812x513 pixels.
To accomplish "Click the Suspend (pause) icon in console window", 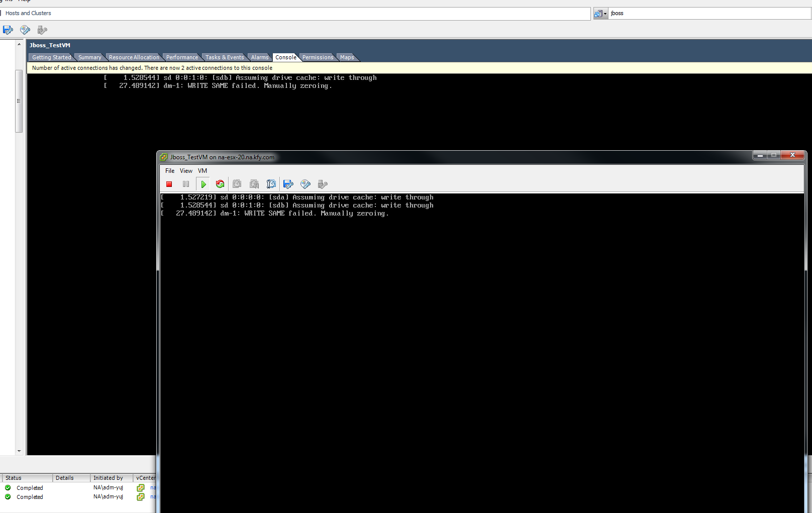I will 186,184.
